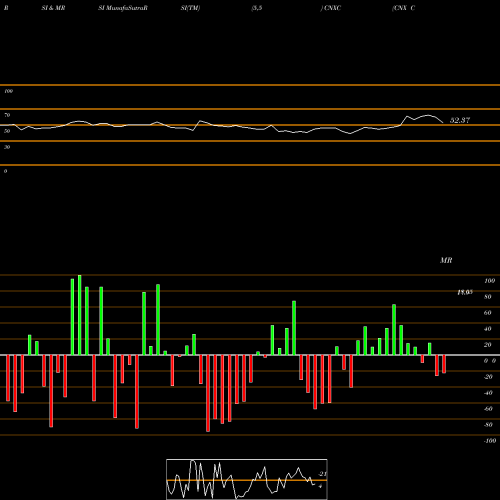Click the 80 label on MR right axis
Viewport: 500px width, 500px height.
488,297
